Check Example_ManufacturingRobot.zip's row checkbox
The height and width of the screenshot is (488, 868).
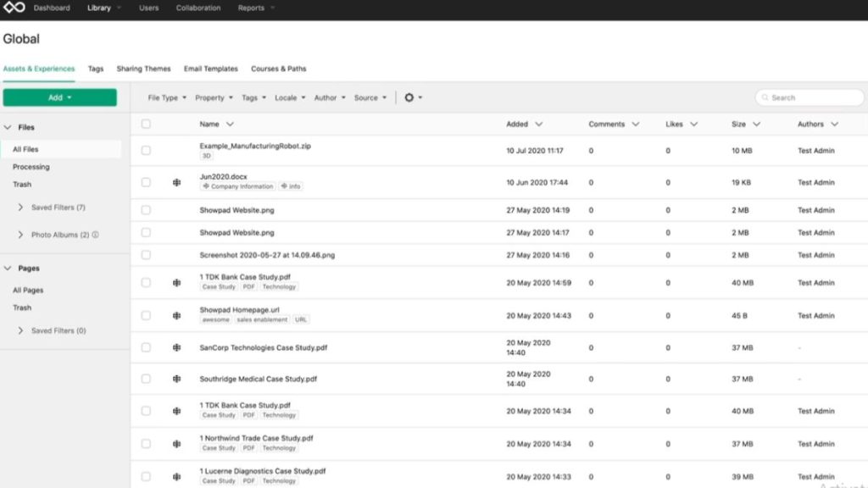click(146, 150)
